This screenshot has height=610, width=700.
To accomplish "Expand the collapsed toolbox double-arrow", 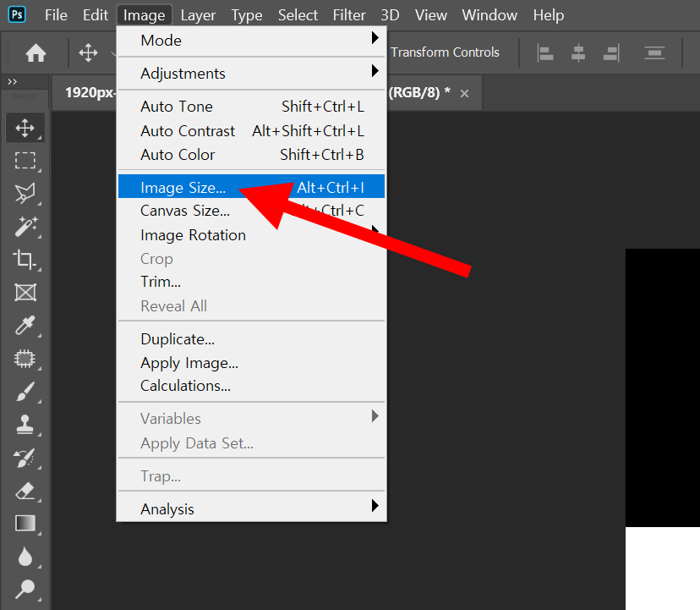I will tap(13, 81).
